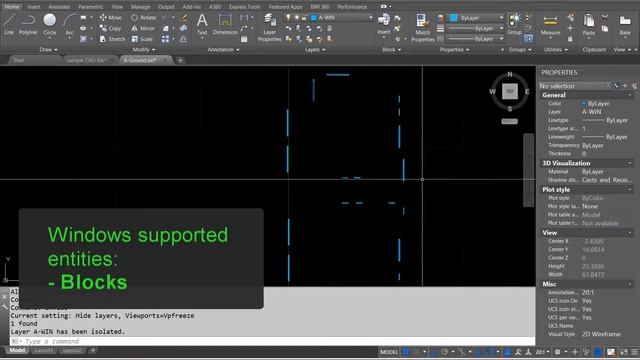Expand the Modify panel
Image resolution: width=640 pixels, height=360 pixels.
(144, 49)
